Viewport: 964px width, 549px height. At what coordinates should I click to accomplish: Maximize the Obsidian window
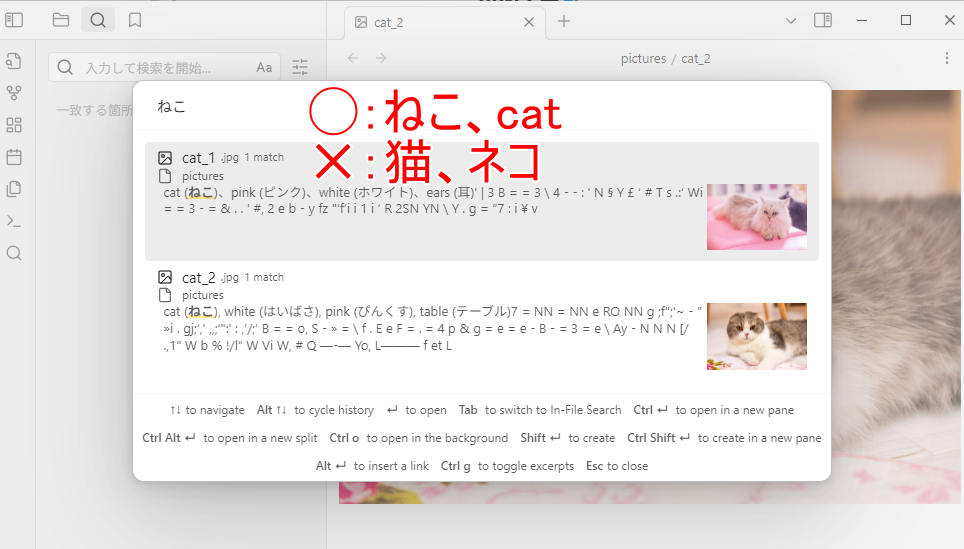pos(906,20)
